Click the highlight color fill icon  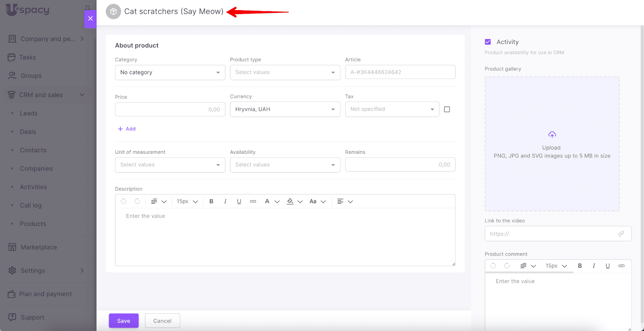point(290,201)
